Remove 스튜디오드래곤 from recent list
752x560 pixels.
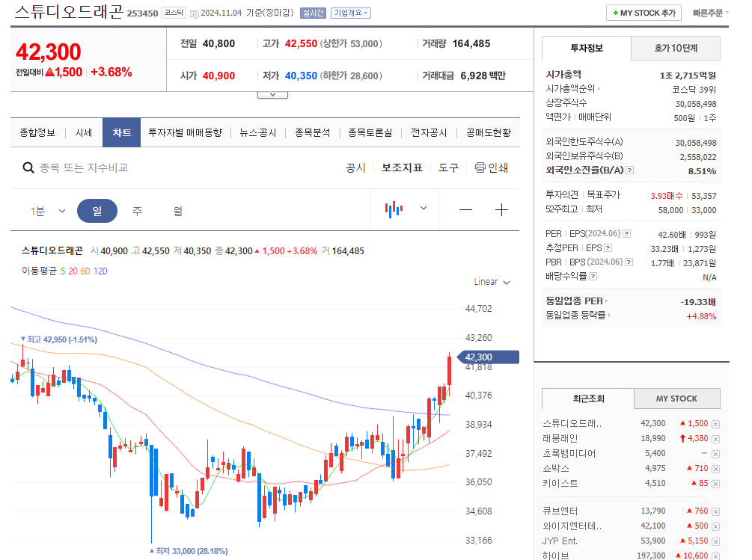(x=715, y=424)
